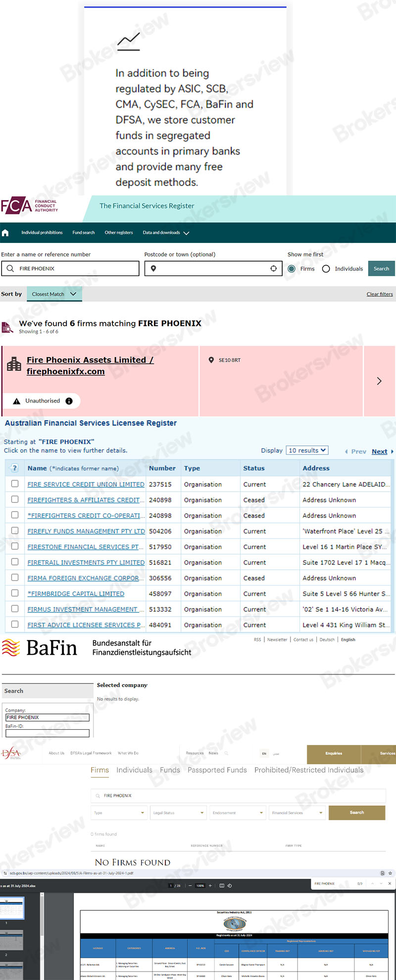Viewport: 396px width, 980px height.
Task: Switch to DFSA Funds tab
Action: [170, 770]
